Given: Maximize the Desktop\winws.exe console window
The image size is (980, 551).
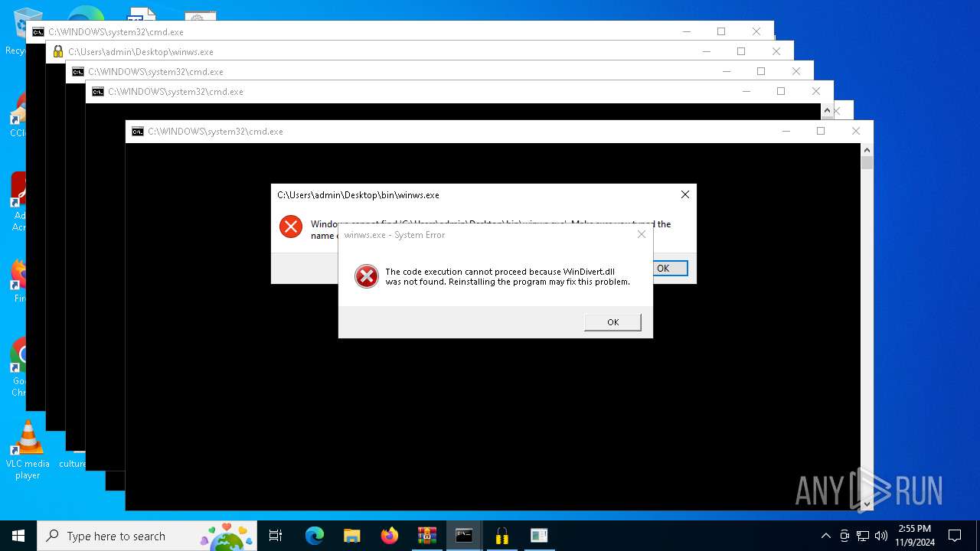Looking at the screenshot, I should tap(741, 51).
